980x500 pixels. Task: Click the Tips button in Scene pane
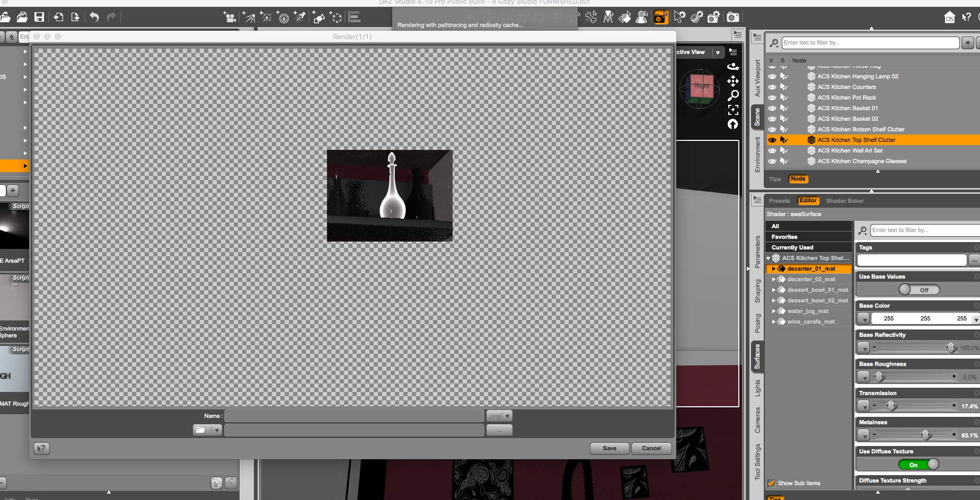(x=775, y=179)
